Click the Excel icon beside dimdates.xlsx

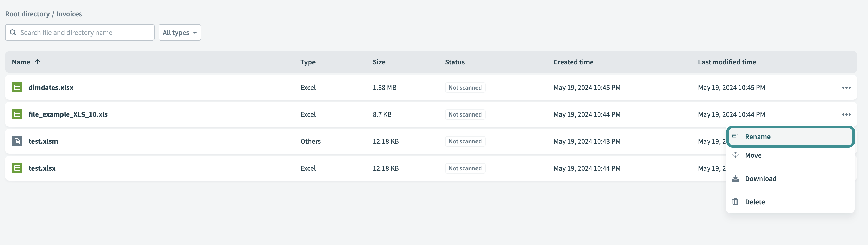(x=17, y=88)
